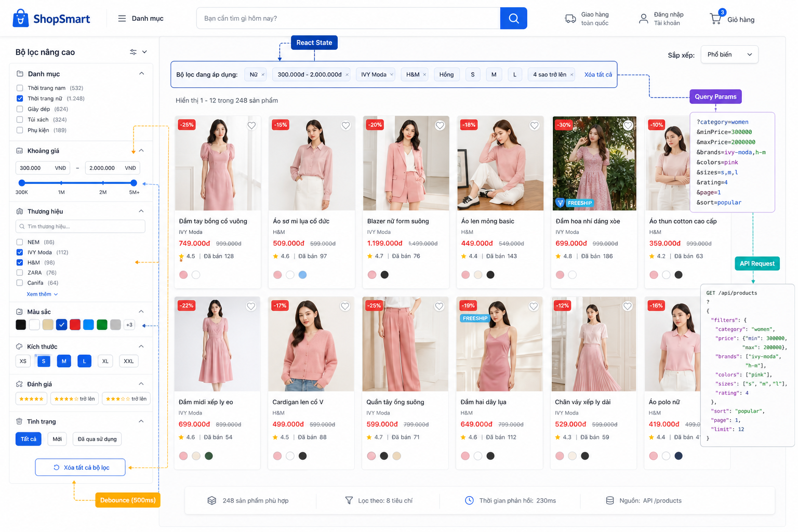This screenshot has width=798, height=532.
Task: Collapse the Bộ lọc nâng cao panel
Action: click(144, 52)
